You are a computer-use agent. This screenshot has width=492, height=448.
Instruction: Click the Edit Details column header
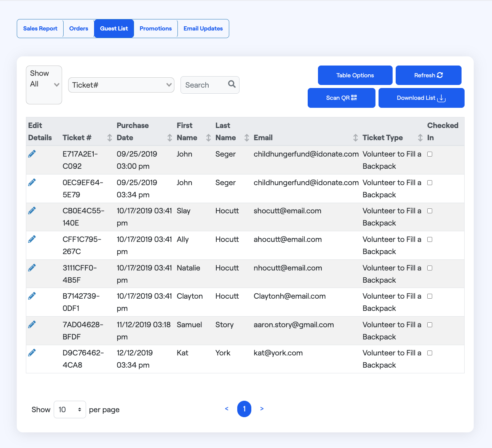40,131
